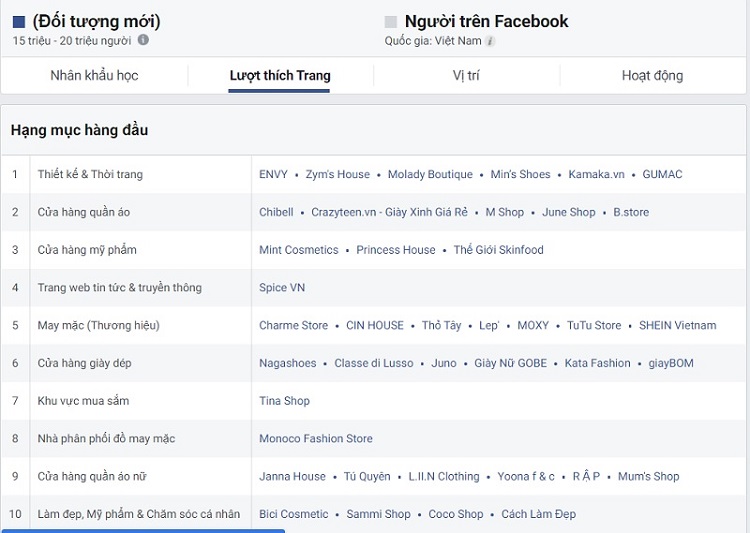750x533 pixels.
Task: Open Yoona f & c link
Action: pyautogui.click(x=526, y=477)
